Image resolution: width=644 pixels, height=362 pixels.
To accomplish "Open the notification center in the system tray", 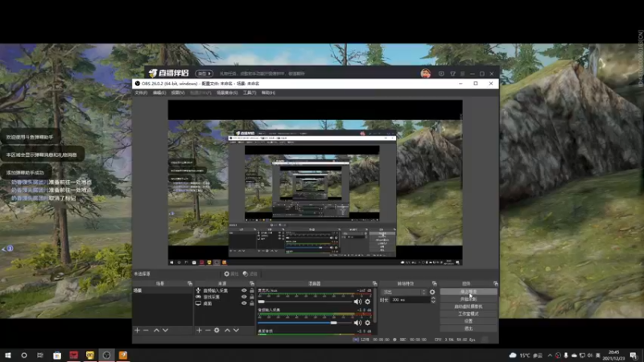I will pyautogui.click(x=634, y=356).
